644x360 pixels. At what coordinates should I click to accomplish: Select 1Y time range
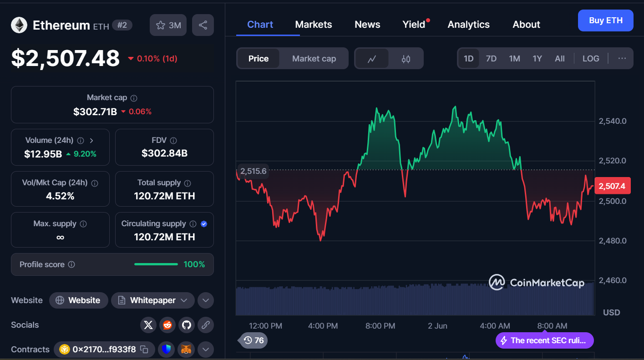(538, 59)
